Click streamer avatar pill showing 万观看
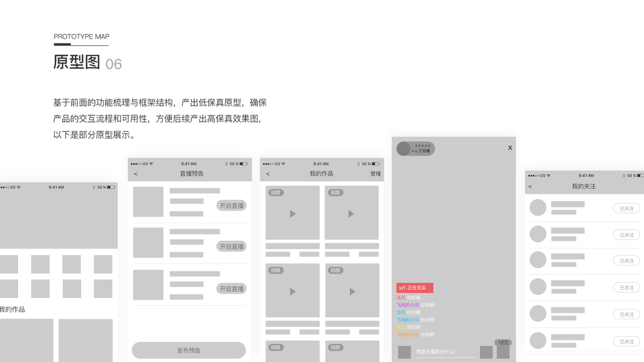The height and width of the screenshot is (362, 644). (416, 148)
